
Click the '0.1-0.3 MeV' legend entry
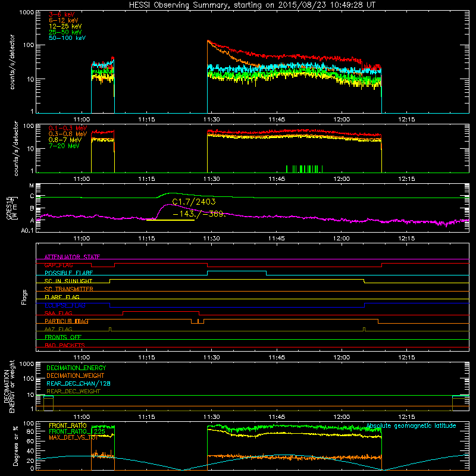[x=68, y=128]
